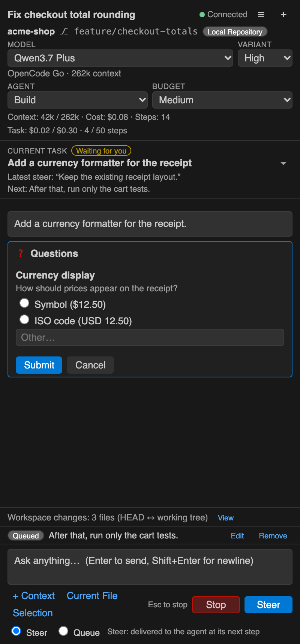Choose the Queue delivery mode radio
This screenshot has width=300, height=644.
click(x=63, y=631)
